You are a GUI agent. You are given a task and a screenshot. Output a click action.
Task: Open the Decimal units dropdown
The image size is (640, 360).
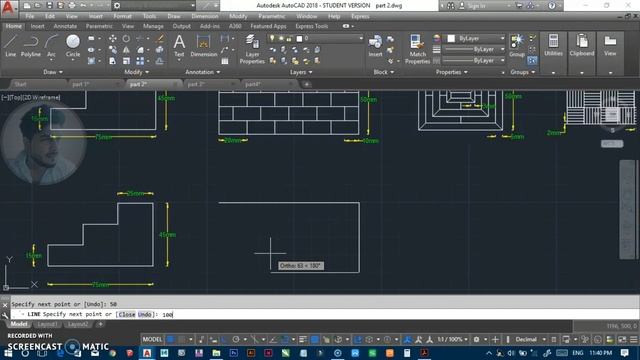(x=530, y=339)
